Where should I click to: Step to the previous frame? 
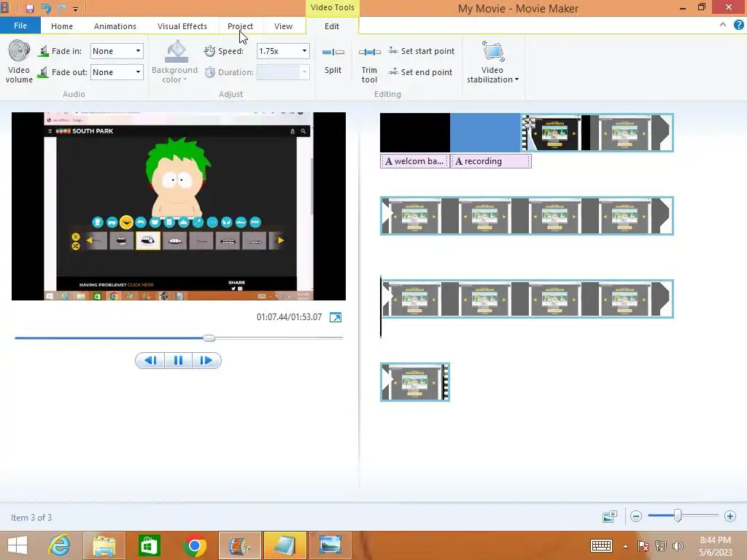tap(150, 360)
